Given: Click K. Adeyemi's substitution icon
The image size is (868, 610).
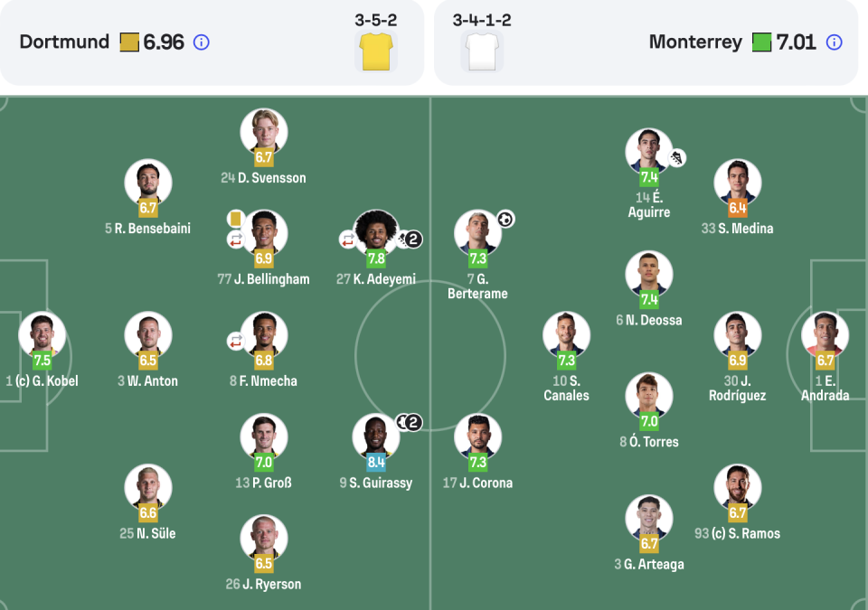Looking at the screenshot, I should [348, 239].
